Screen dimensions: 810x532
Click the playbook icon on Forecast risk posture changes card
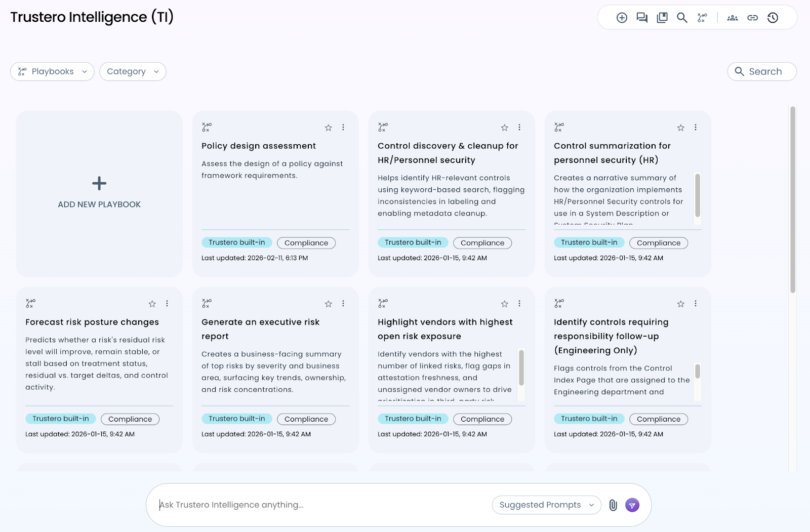30,303
